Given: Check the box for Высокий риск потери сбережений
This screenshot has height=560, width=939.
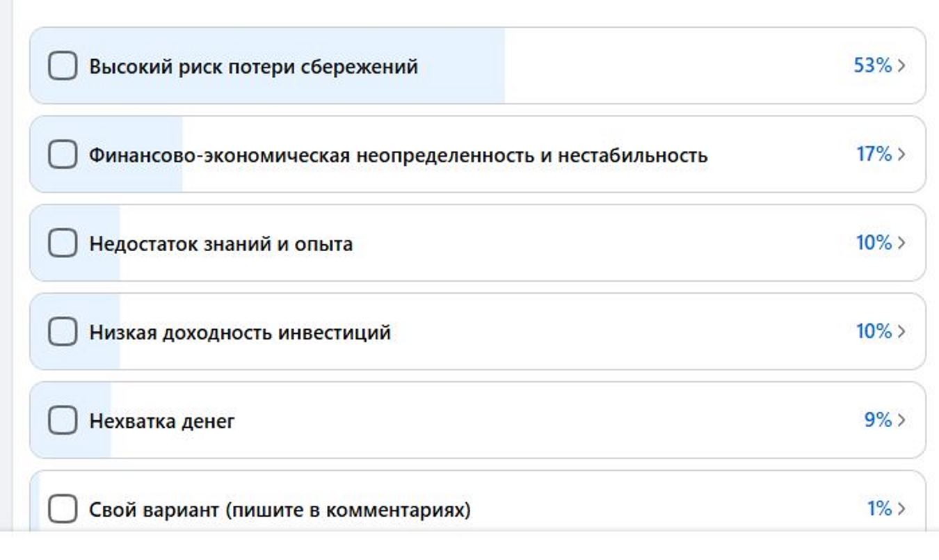Looking at the screenshot, I should point(63,66).
